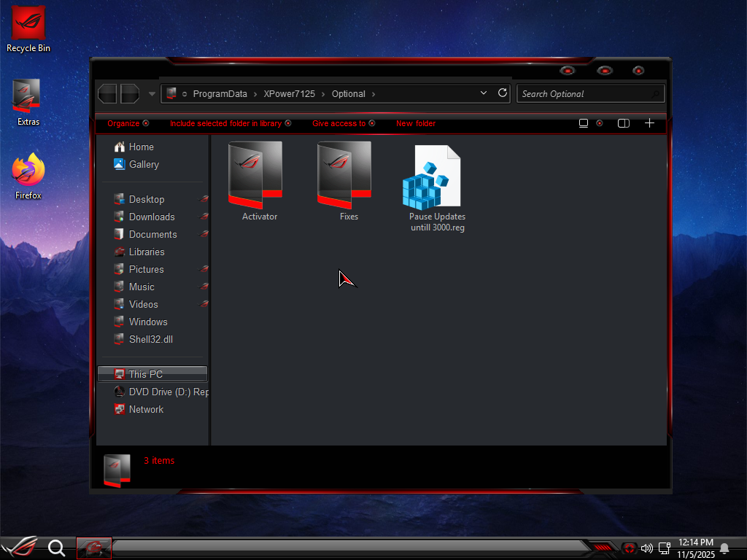Open taskbar search magnifier
This screenshot has width=747, height=560.
coord(57,548)
